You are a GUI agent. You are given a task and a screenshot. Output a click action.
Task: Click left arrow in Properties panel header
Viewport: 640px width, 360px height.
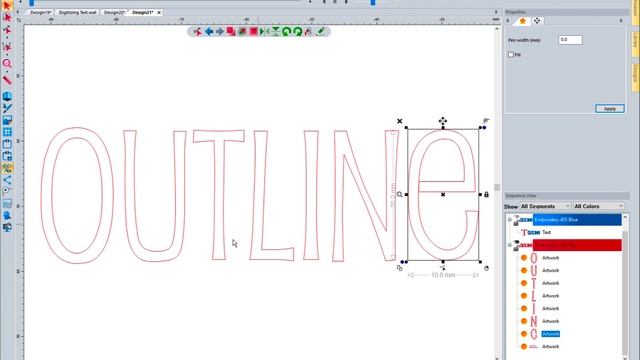[507, 20]
